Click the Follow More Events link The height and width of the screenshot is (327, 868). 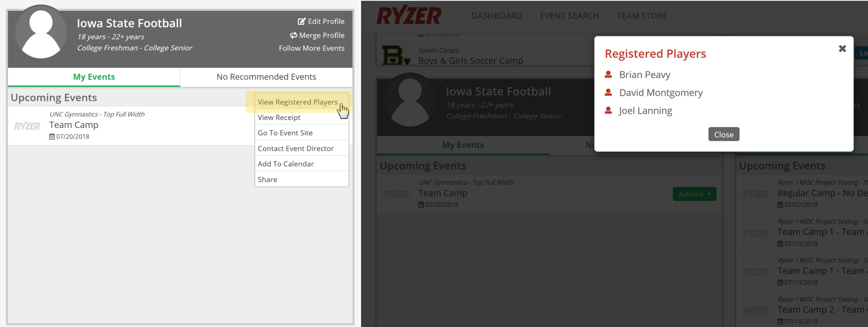pos(311,48)
